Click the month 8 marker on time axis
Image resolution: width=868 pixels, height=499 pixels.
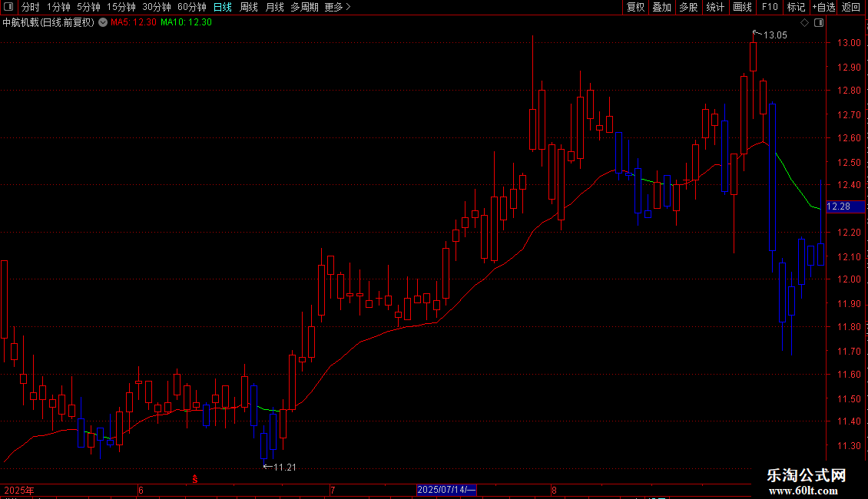click(554, 490)
